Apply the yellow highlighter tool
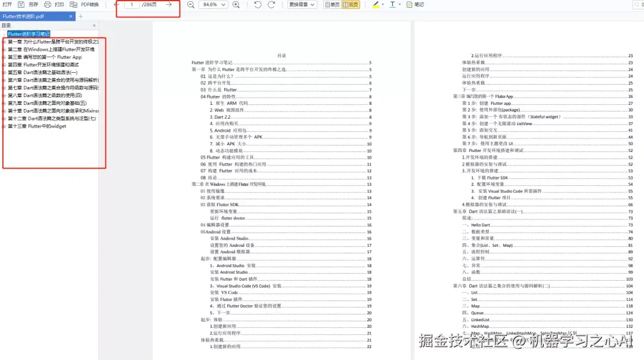The height and width of the screenshot is (360, 644). coord(374,5)
